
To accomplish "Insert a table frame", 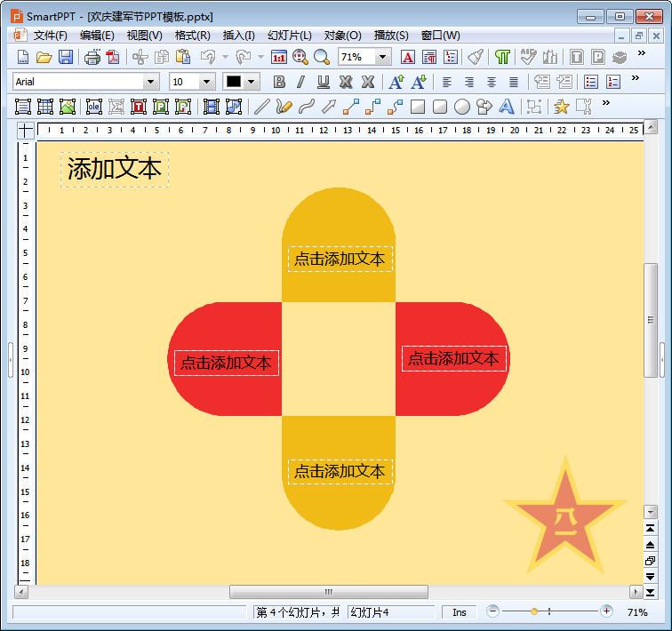I will (x=45, y=107).
